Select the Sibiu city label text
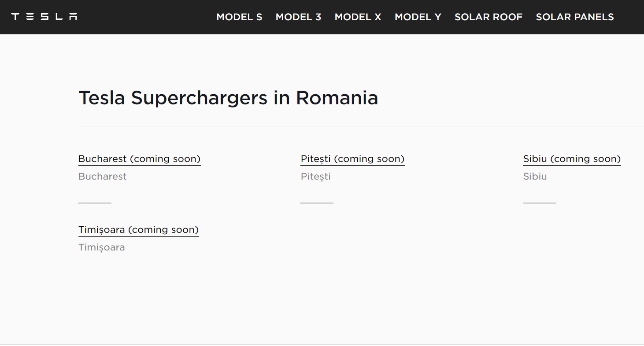This screenshot has width=644, height=346. pos(535,176)
